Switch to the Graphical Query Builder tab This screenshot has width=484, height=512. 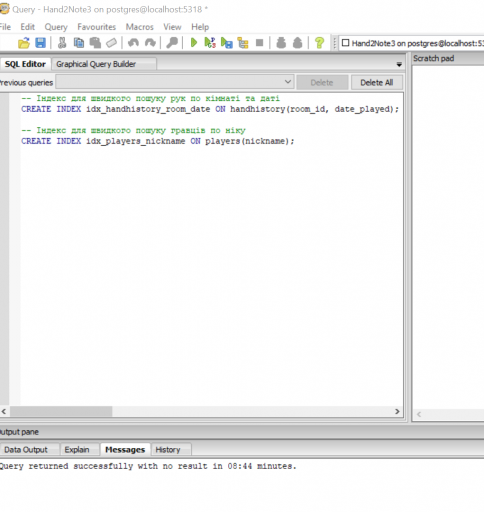(96, 64)
